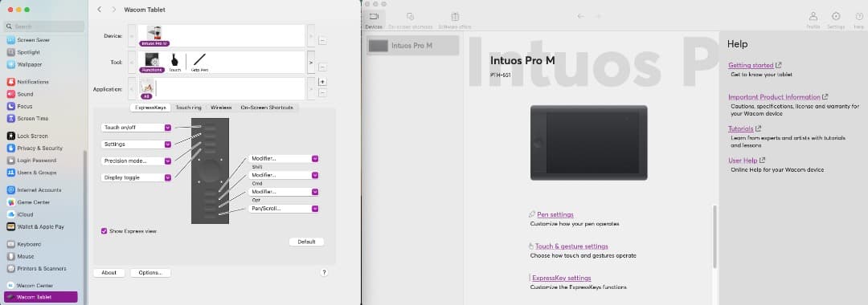Open the Display toggle ExpressKey dropdown
The height and width of the screenshot is (305, 868).
tap(137, 177)
